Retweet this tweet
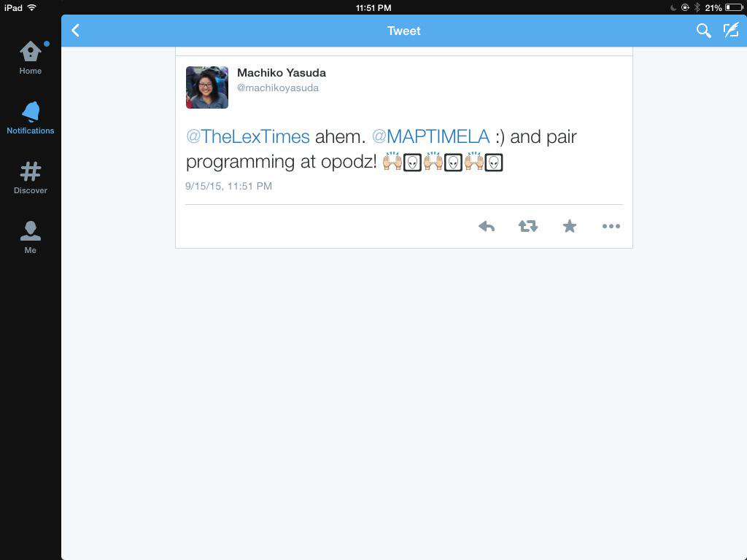This screenshot has width=747, height=560. pyautogui.click(x=528, y=226)
